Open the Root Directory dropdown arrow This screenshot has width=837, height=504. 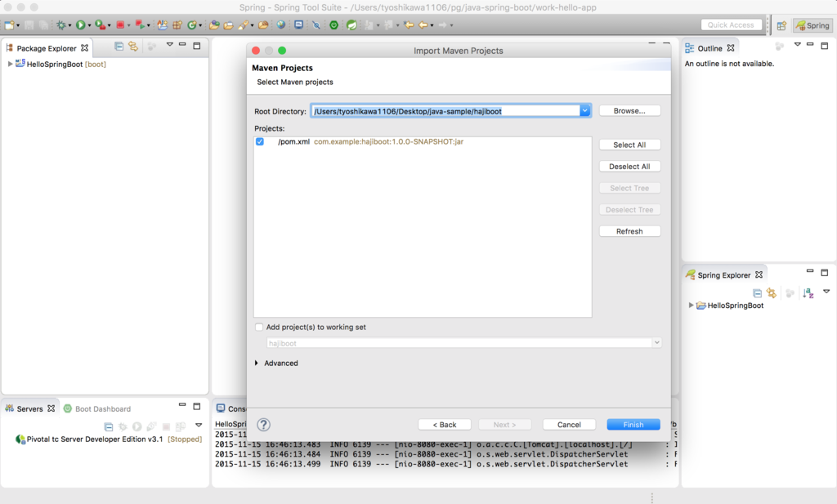click(585, 111)
